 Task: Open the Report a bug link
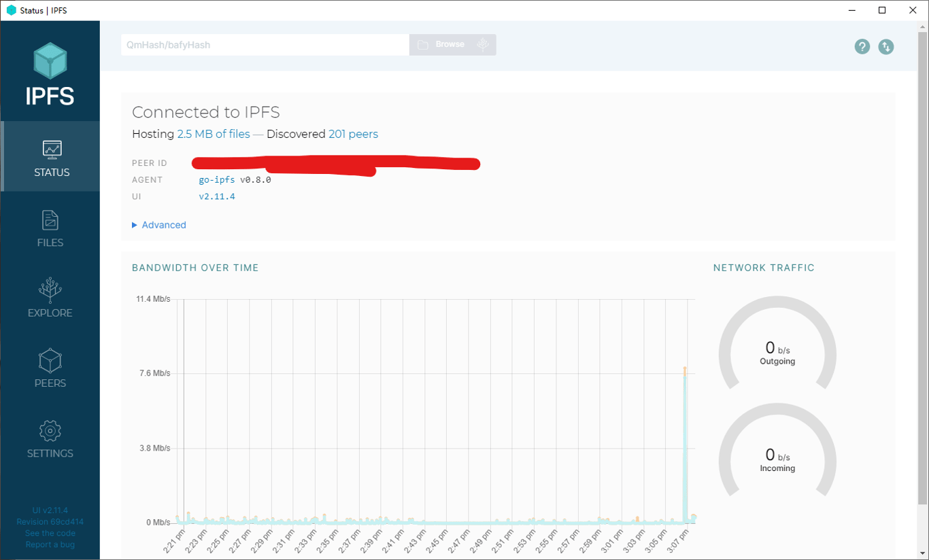point(50,544)
